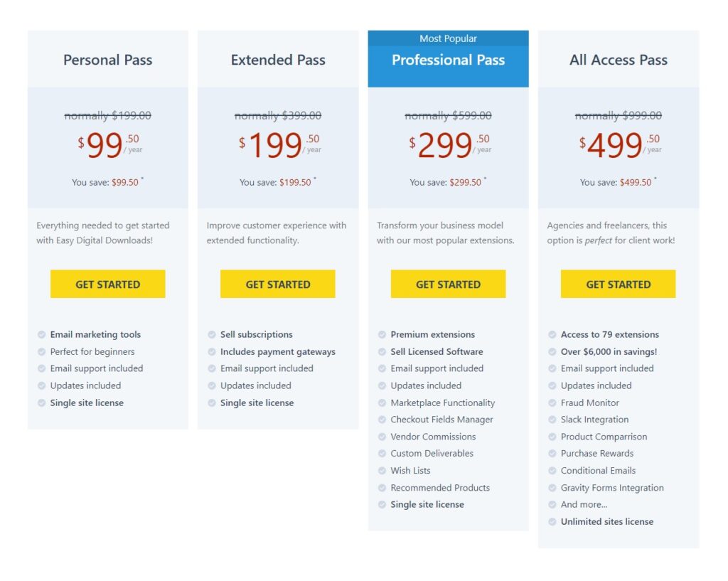Select the Professional Pass plan header

pos(448,61)
